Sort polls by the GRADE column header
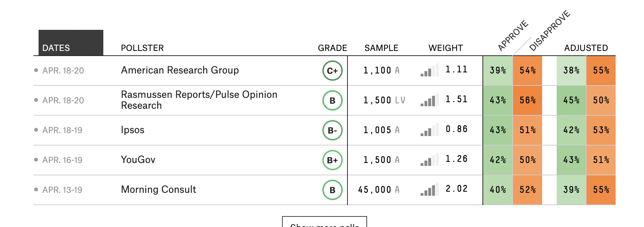The height and width of the screenshot is (227, 644). click(x=332, y=48)
